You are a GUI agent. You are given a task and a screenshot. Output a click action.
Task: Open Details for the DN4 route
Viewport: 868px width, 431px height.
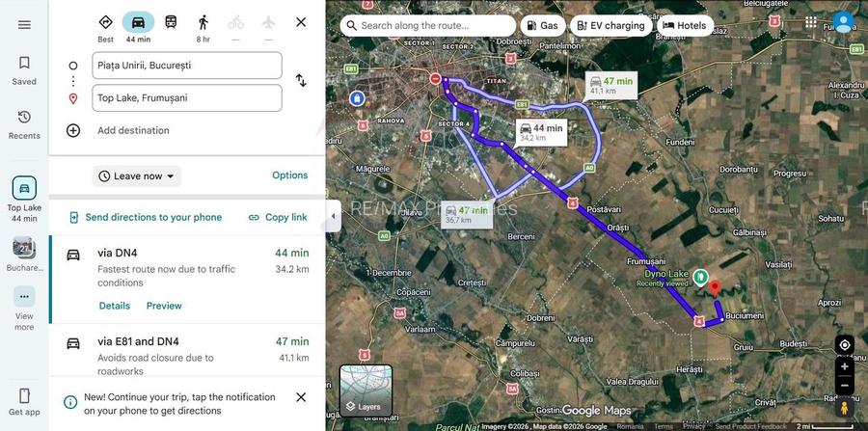click(114, 306)
